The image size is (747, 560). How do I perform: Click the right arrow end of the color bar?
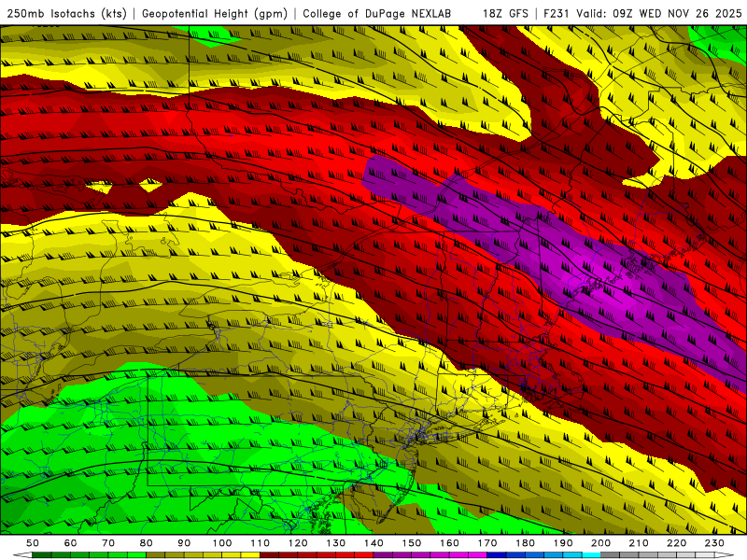(725, 554)
